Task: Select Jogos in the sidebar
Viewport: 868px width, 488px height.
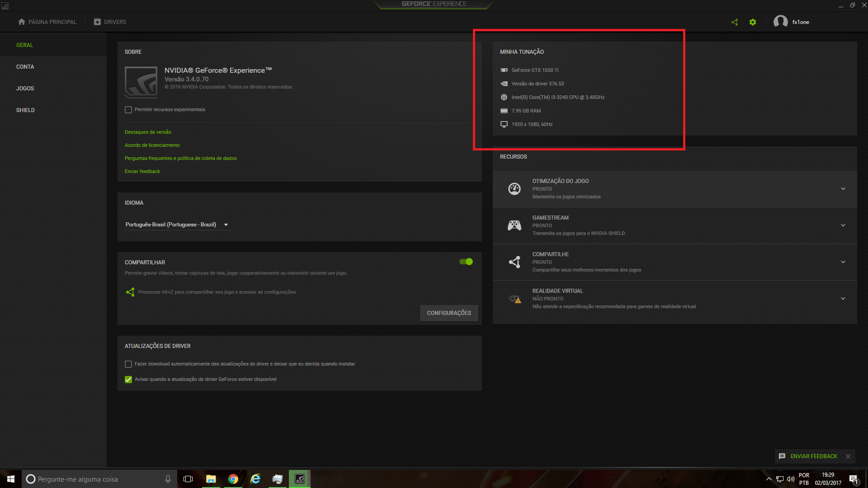Action: 53,89
